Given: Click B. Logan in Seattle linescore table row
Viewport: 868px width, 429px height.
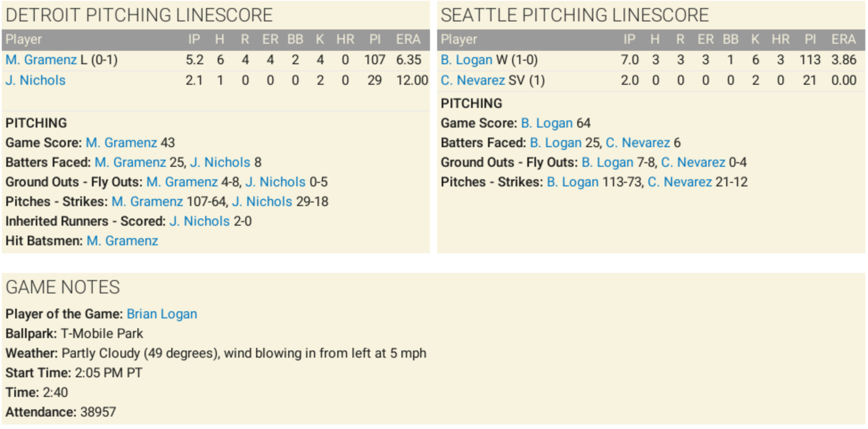Looking at the screenshot, I should point(466,60).
